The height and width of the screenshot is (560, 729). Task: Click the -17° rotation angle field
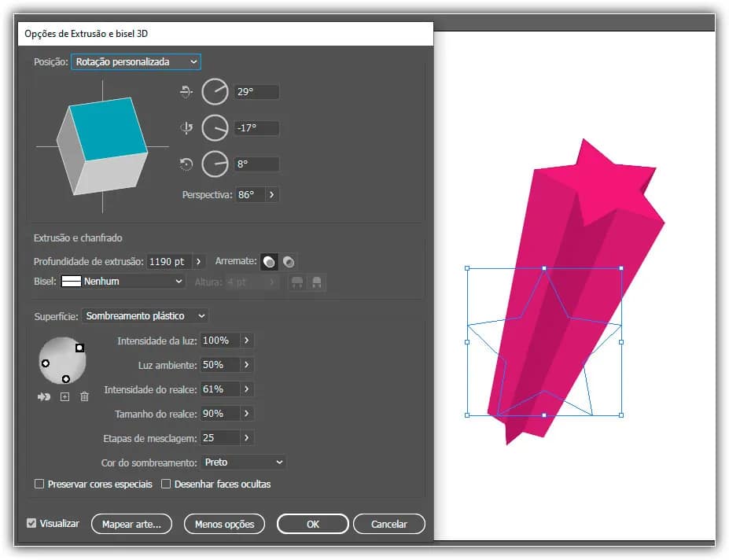256,128
